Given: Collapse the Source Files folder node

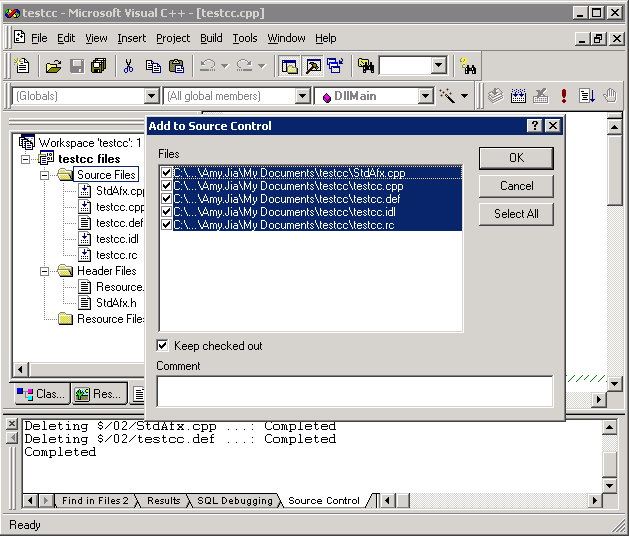Looking at the screenshot, I should pos(45,175).
